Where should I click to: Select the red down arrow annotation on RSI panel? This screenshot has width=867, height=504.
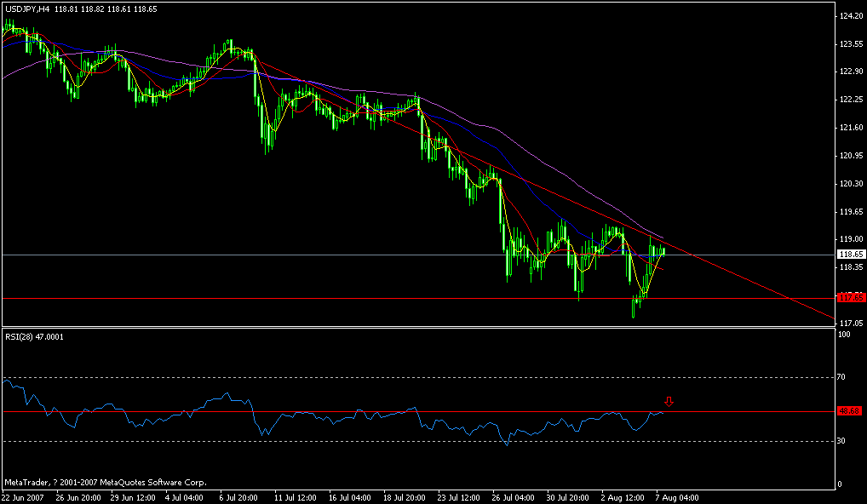tap(669, 402)
